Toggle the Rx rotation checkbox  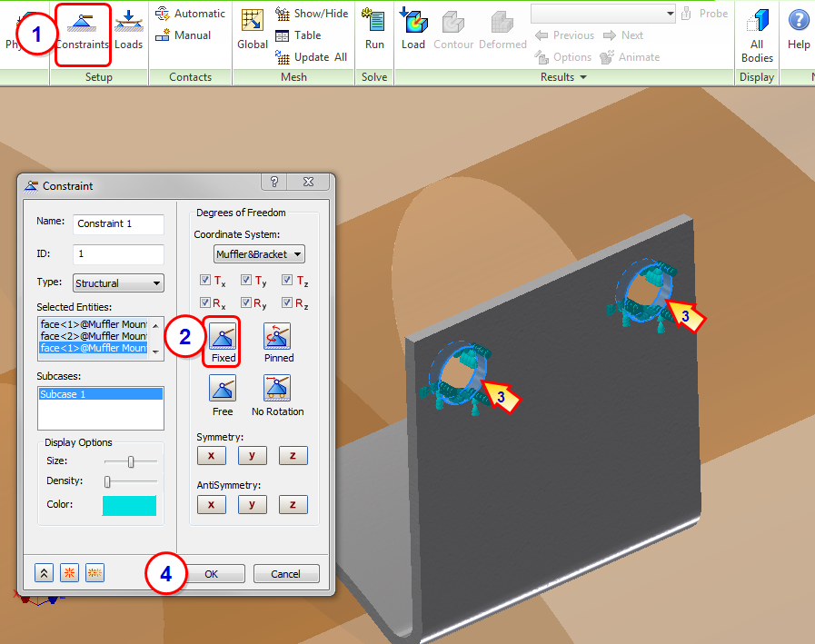(205, 302)
